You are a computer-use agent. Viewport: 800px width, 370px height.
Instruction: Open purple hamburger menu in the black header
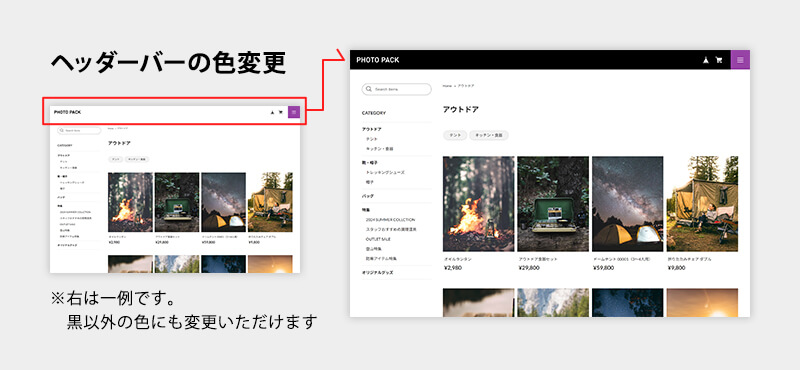(x=740, y=60)
